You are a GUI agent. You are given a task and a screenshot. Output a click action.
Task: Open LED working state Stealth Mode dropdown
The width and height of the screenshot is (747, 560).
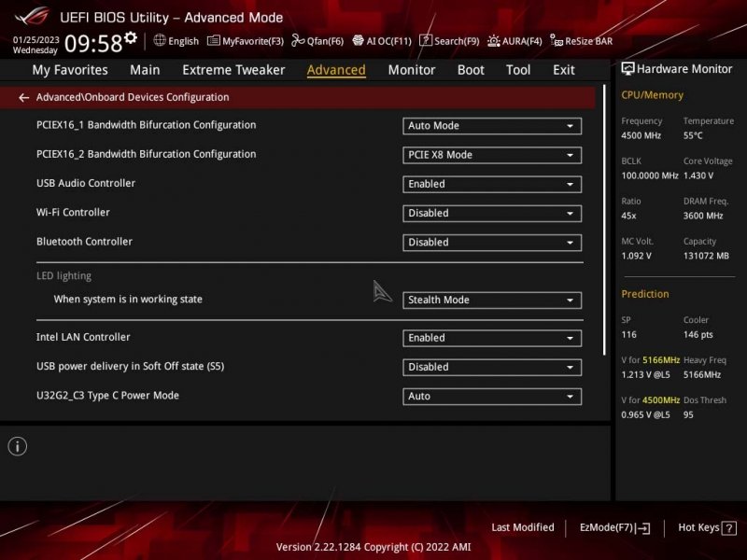click(x=492, y=300)
